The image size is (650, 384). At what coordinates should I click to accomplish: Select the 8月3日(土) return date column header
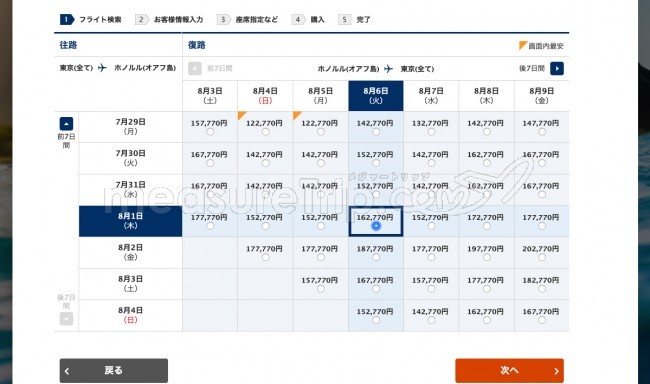(x=210, y=96)
